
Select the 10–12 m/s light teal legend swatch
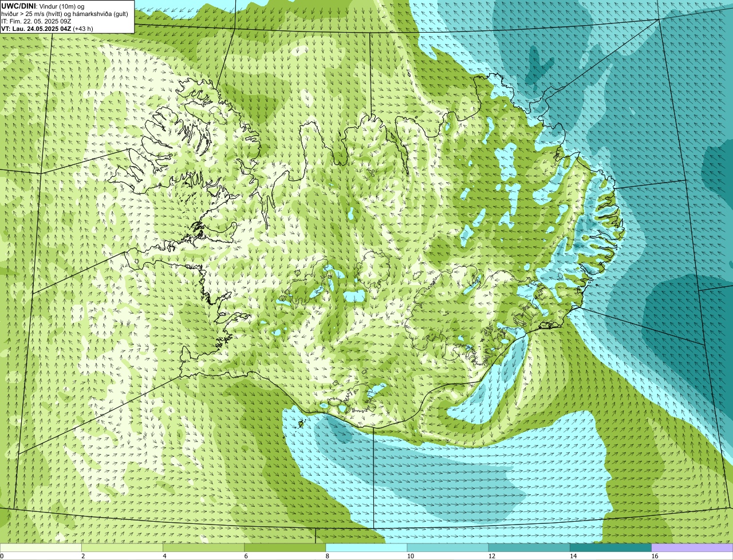[x=448, y=547]
